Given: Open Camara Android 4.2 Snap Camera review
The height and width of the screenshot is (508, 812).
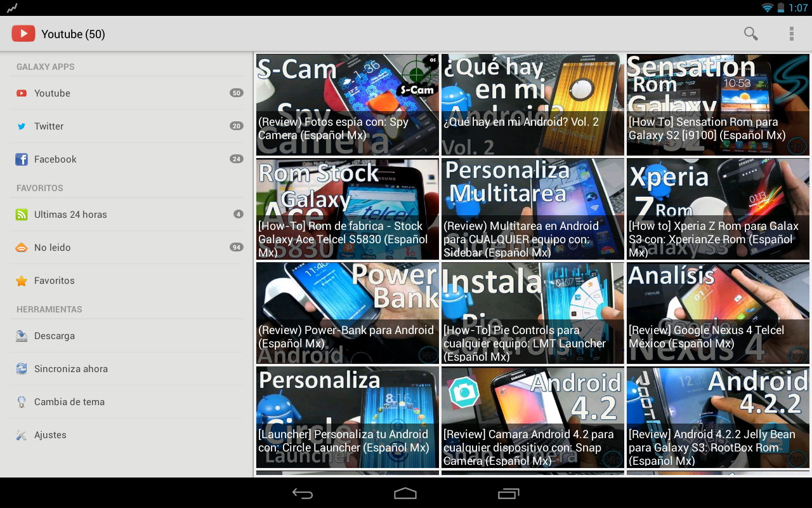Looking at the screenshot, I should click(533, 417).
